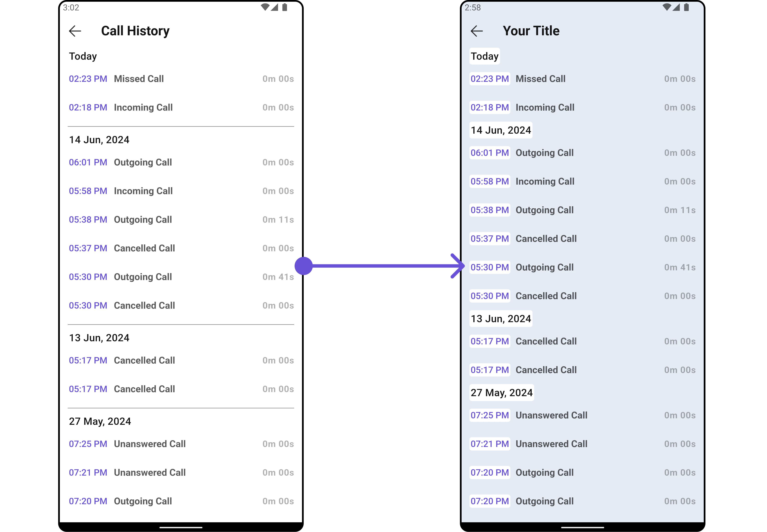Tap highlighted 02:23 PM time badge on right
The image size is (767, 532).
[x=490, y=79]
